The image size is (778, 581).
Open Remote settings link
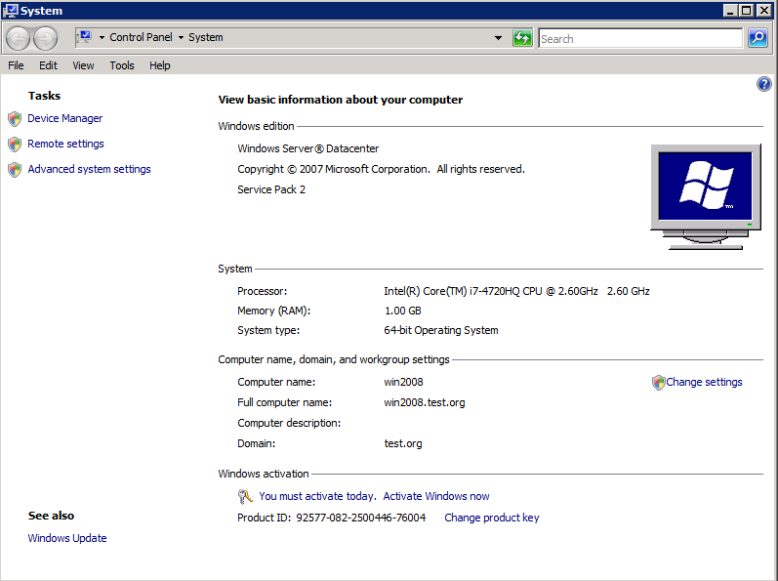65,143
